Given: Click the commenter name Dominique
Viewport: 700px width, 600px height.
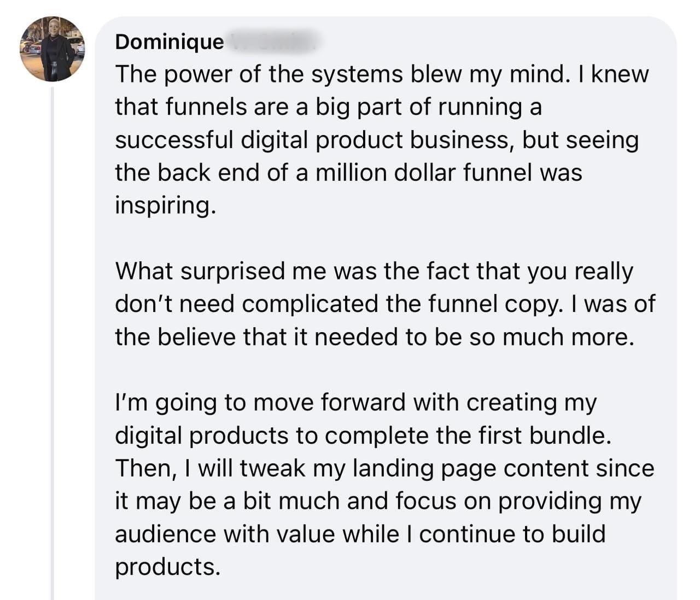Looking at the screenshot, I should click(170, 42).
